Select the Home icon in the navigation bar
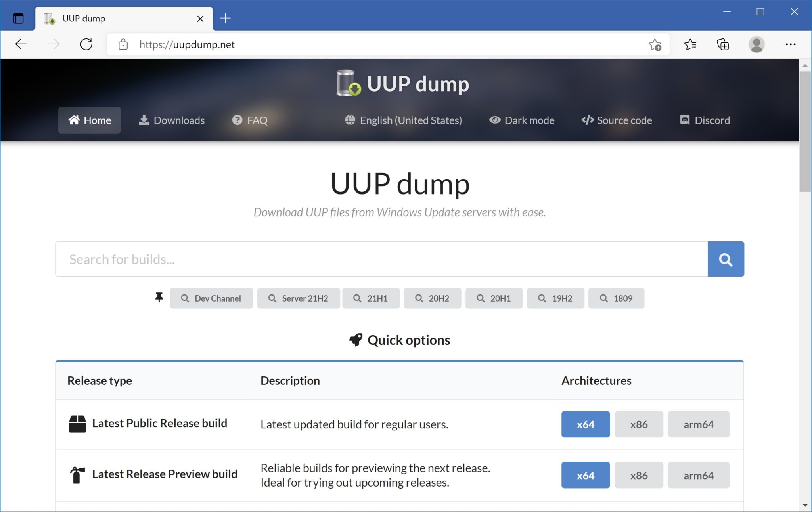812x512 pixels. (75, 120)
